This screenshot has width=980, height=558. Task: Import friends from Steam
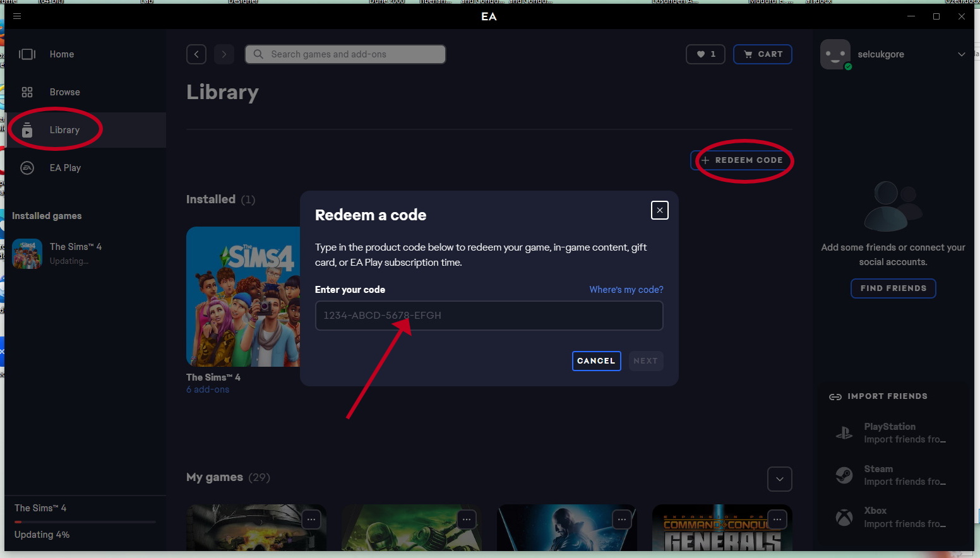coord(893,475)
